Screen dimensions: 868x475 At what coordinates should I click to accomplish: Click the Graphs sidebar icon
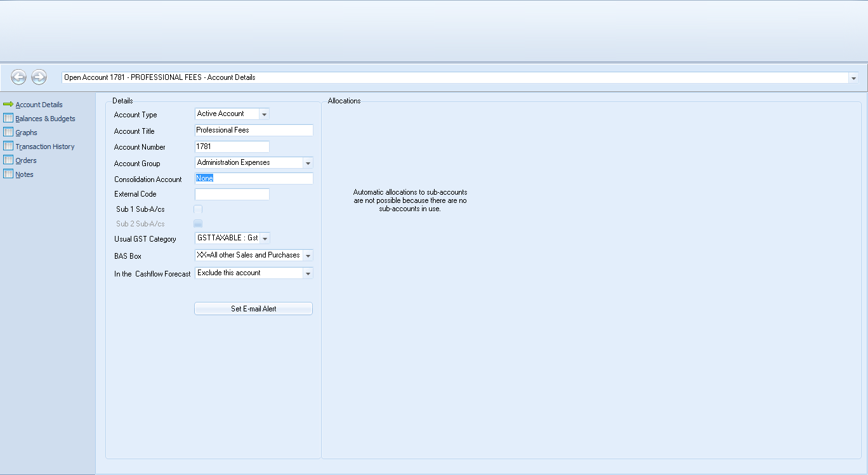(8, 133)
